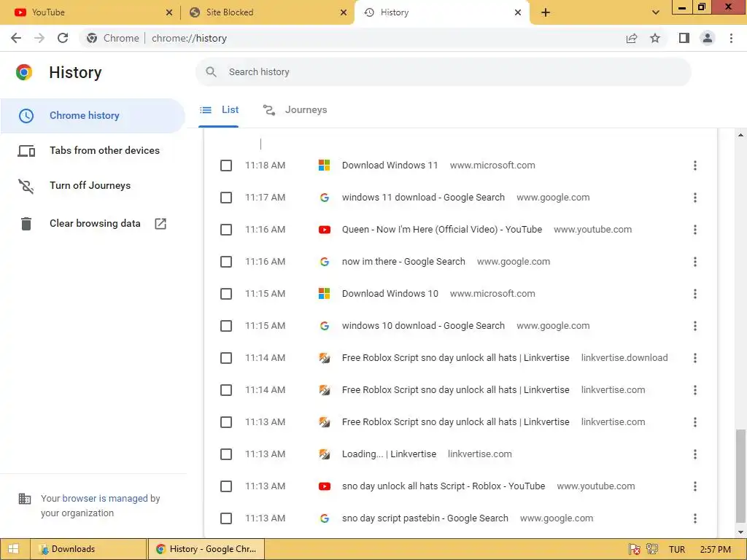Screen dimensions: 747x560
Task: Reload the history page
Action: (x=63, y=38)
